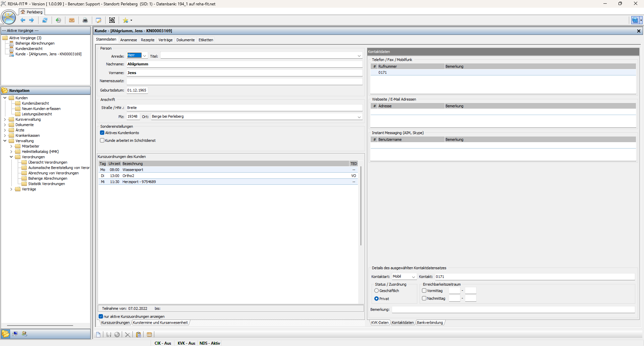Open Leistungsübersicht in navigation tree
This screenshot has width=644, height=346.
37,114
